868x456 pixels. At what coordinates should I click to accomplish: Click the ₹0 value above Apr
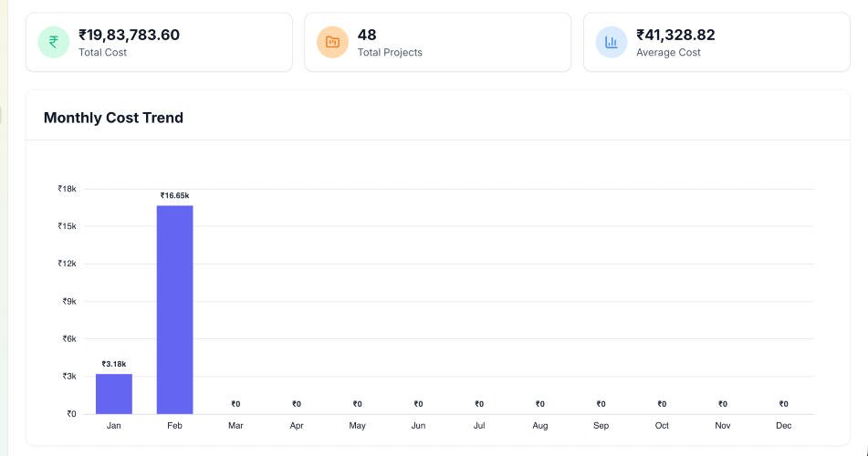click(x=297, y=404)
